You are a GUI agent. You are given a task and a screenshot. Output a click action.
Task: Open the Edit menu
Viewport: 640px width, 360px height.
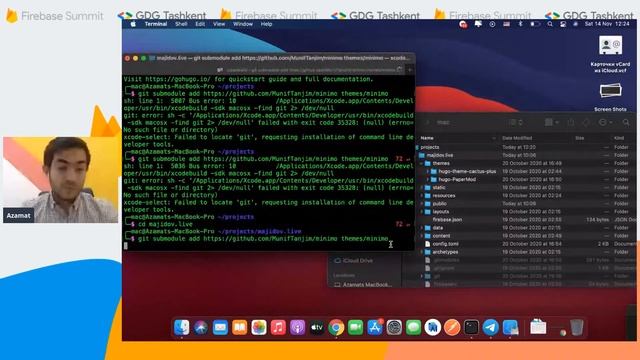click(200, 24)
